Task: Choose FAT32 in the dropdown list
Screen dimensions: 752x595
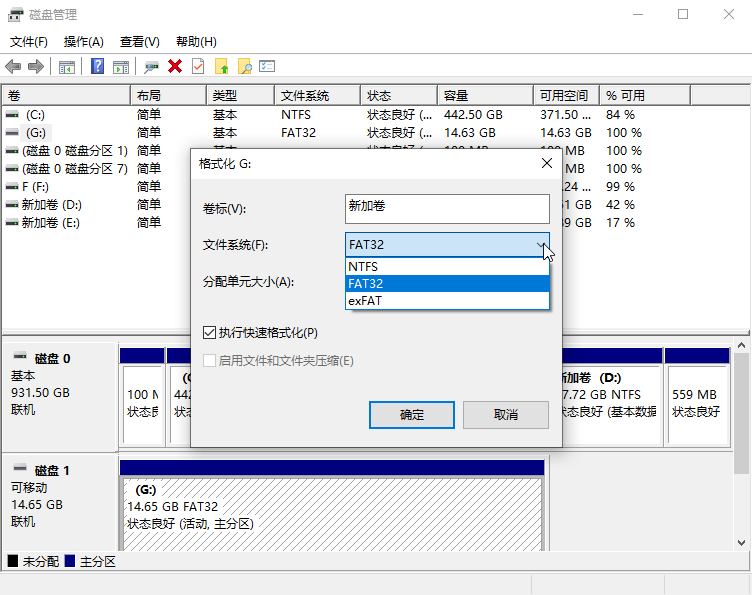Action: [x=447, y=284]
